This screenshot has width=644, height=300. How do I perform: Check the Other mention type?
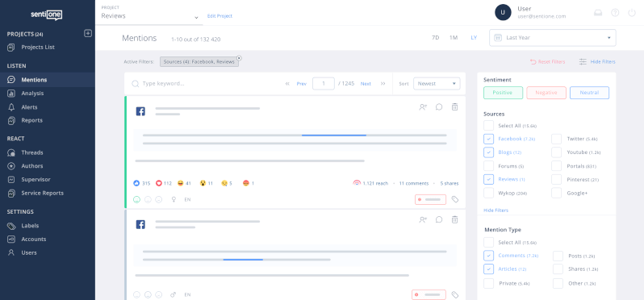click(558, 283)
